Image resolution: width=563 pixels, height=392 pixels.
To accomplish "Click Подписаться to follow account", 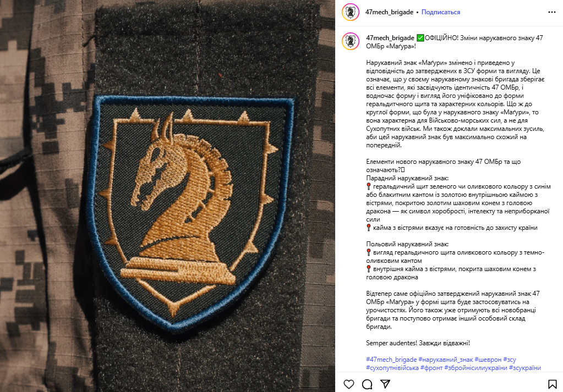I will tap(441, 12).
